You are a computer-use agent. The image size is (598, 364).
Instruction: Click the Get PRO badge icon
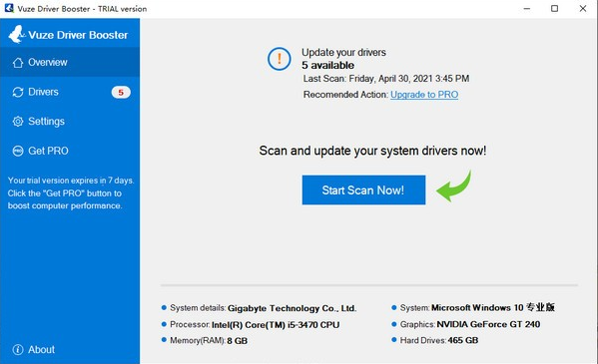pos(18,151)
